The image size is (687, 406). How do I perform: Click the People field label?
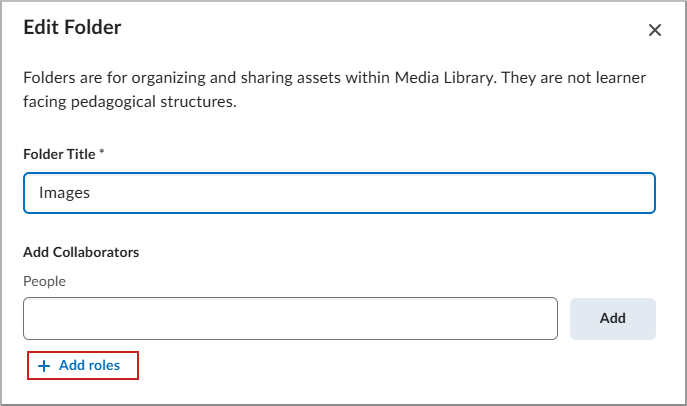tap(44, 281)
